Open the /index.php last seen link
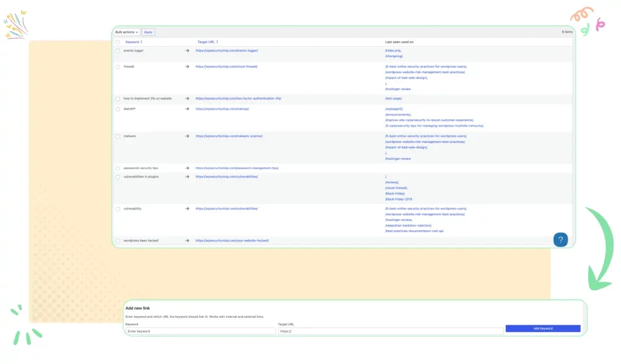This screenshot has height=364, width=621. 393,51
